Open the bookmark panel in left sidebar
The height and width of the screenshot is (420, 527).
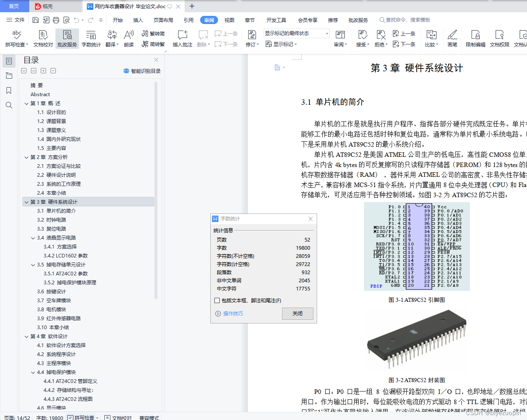click(x=9, y=90)
